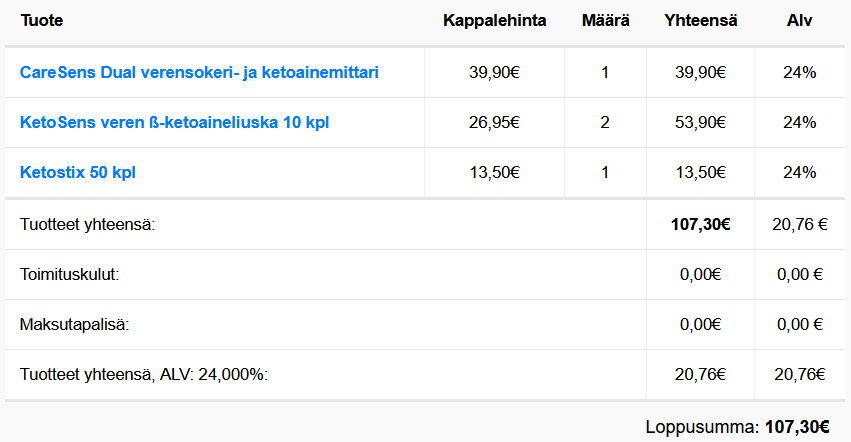
Task: Click the Tuotteet yhteensä, ALV: 24,000% label
Action: pos(144,375)
